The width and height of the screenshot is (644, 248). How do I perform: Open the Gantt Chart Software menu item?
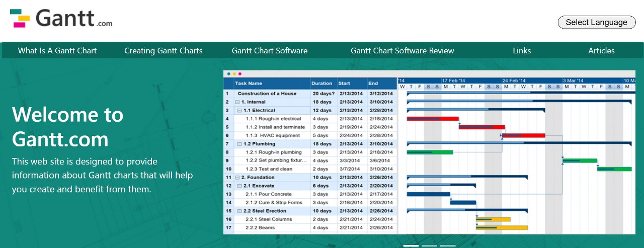coord(270,51)
